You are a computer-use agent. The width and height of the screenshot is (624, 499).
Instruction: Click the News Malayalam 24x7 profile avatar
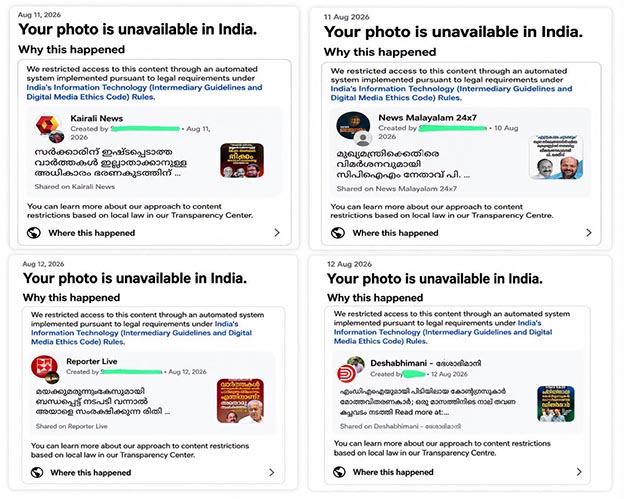click(353, 125)
